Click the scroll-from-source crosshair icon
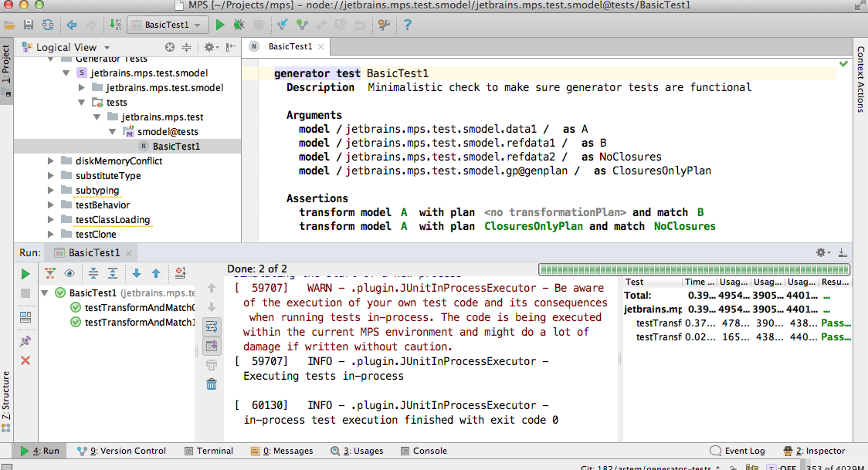 tap(170, 48)
